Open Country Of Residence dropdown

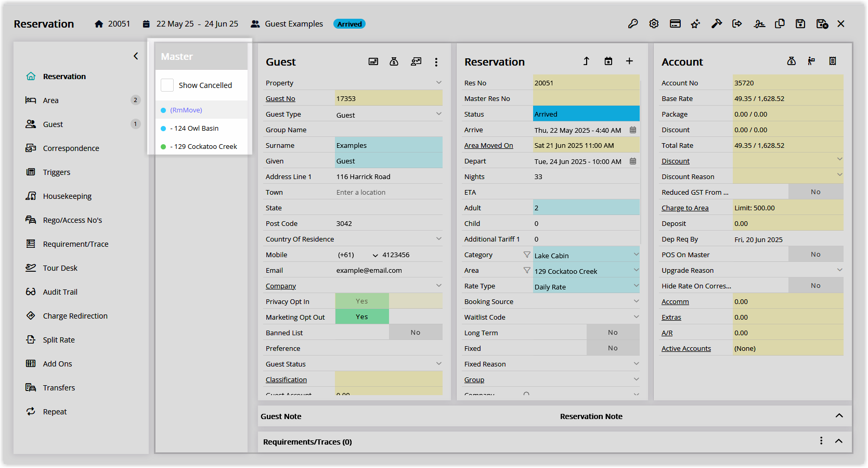click(x=439, y=238)
